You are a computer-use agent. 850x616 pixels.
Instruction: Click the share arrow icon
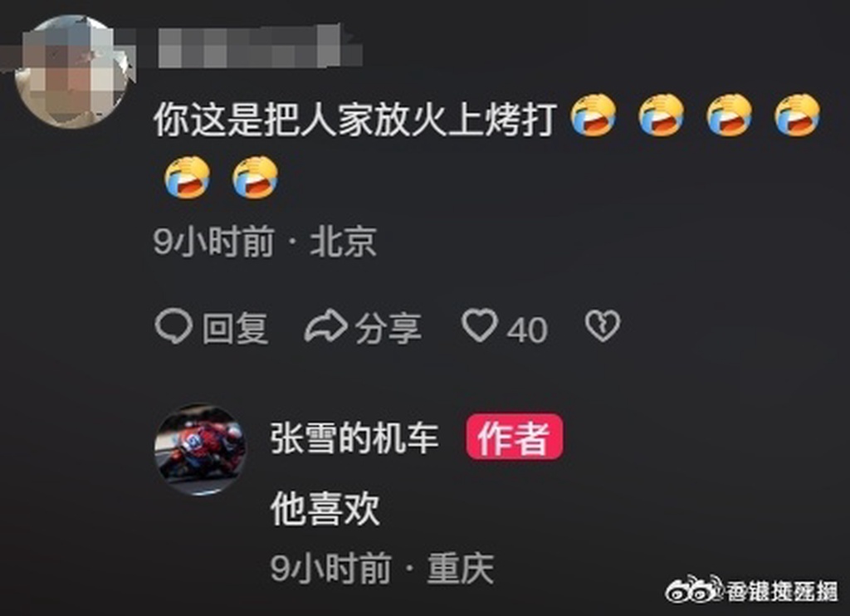point(325,327)
